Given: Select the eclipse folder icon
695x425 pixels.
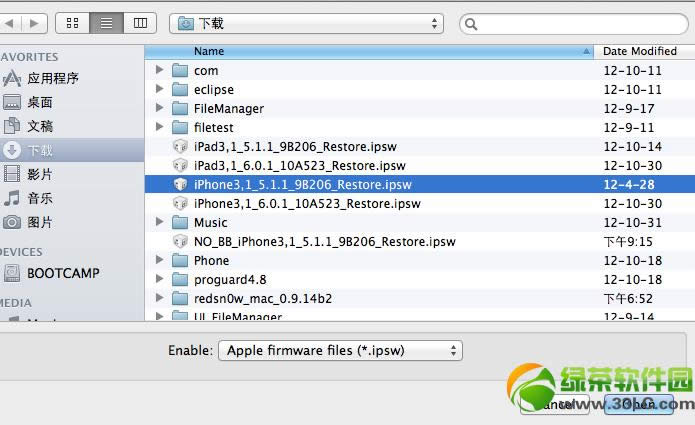Looking at the screenshot, I should click(x=180, y=90).
